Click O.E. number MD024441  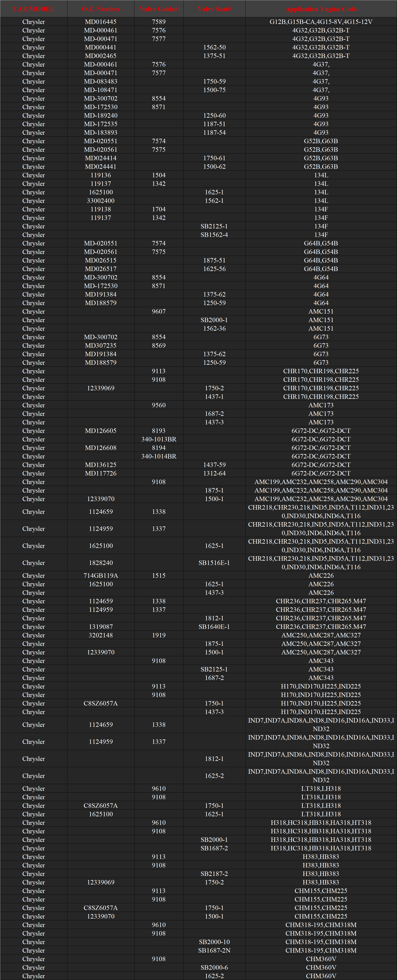pos(101,167)
